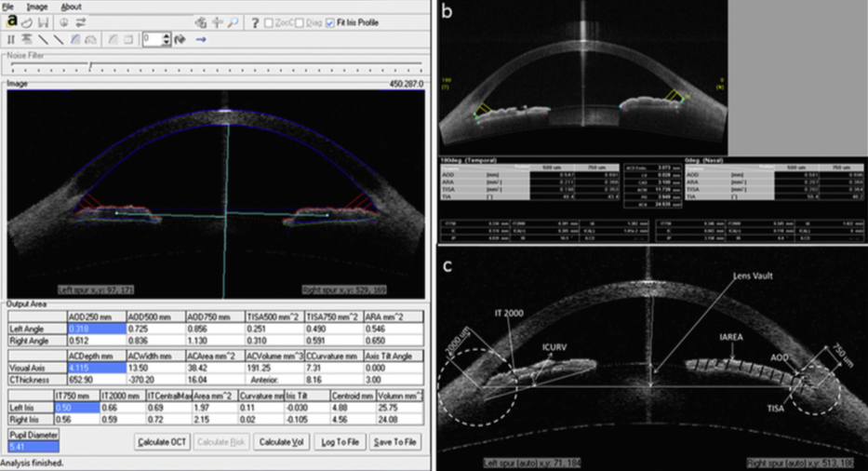The width and height of the screenshot is (868, 471).
Task: Open the File menu
Action: point(8,7)
